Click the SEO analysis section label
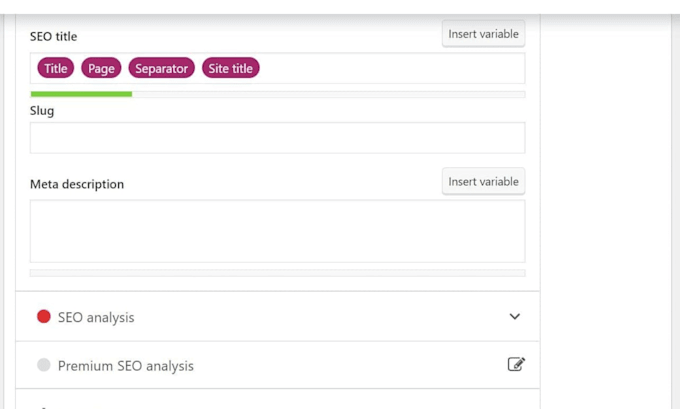 tap(96, 317)
